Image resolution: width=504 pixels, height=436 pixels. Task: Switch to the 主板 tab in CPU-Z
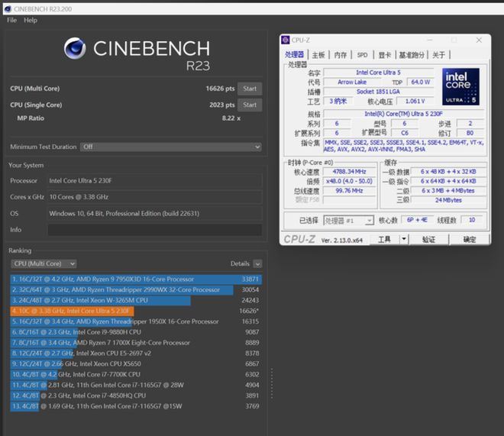[x=318, y=55]
